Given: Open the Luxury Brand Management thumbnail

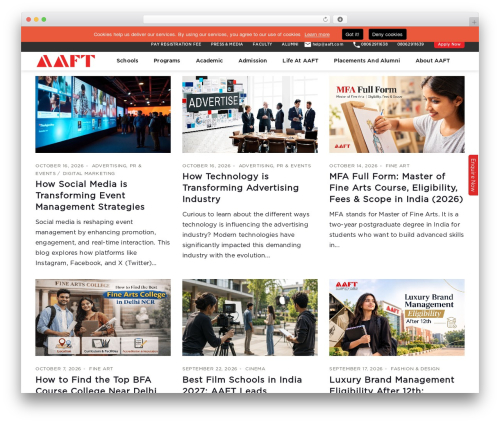Looking at the screenshot, I should (397, 317).
